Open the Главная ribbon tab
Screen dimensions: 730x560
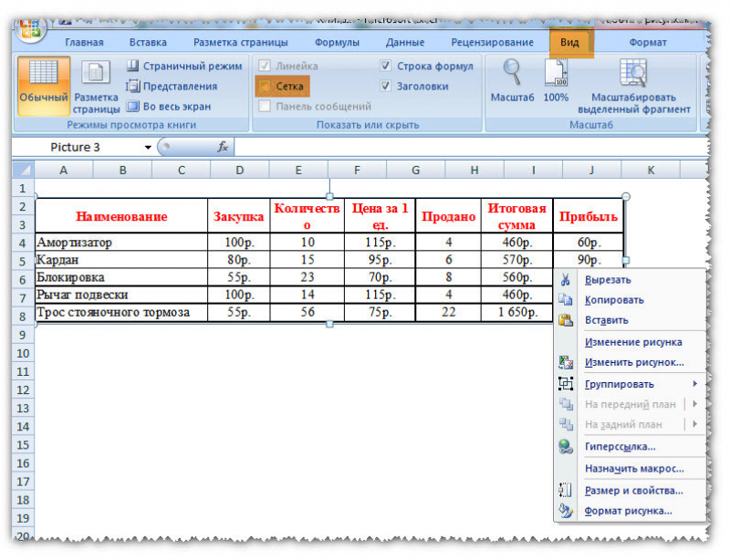click(84, 42)
